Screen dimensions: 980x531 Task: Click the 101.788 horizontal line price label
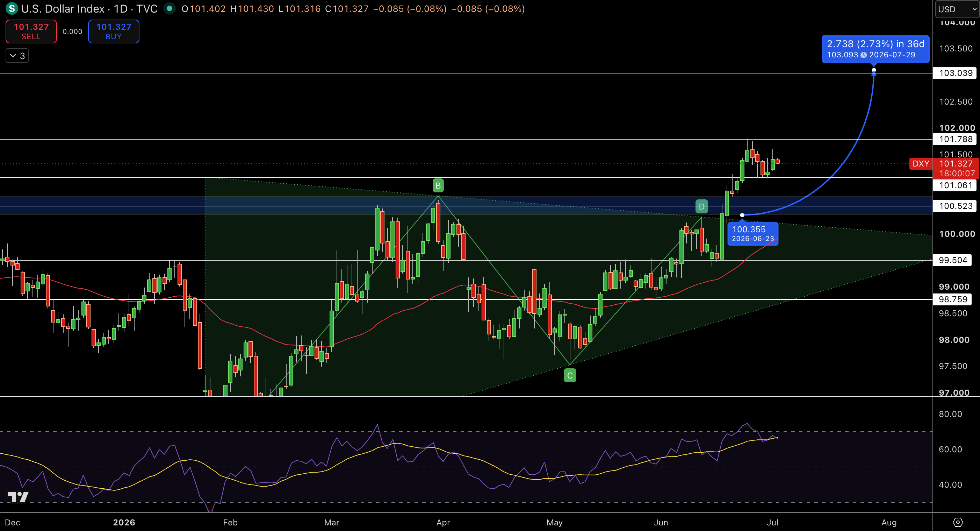955,139
